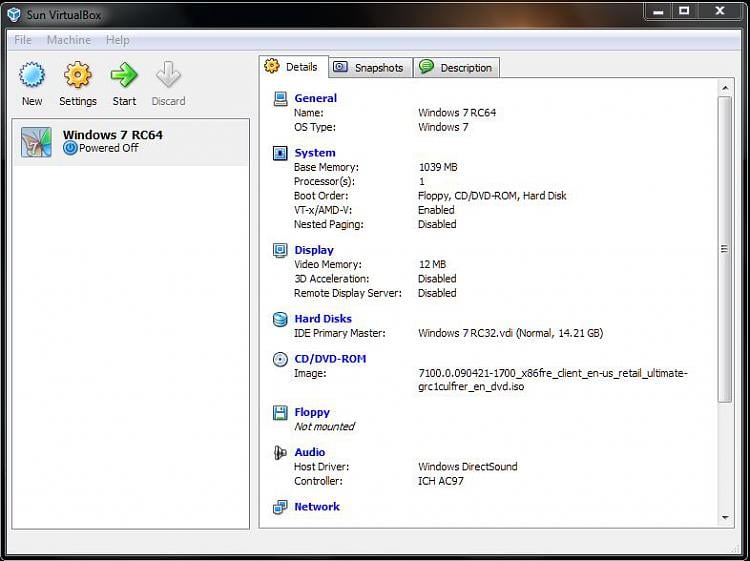
Task: Open Settings via the gear icon
Action: [x=77, y=75]
